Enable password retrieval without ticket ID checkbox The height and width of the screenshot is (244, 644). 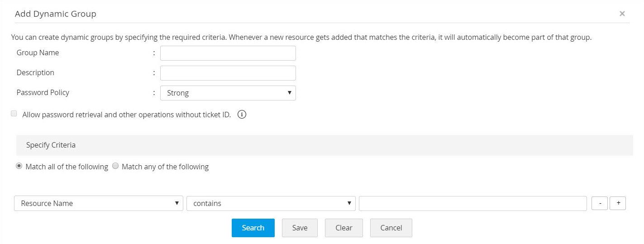coord(14,114)
